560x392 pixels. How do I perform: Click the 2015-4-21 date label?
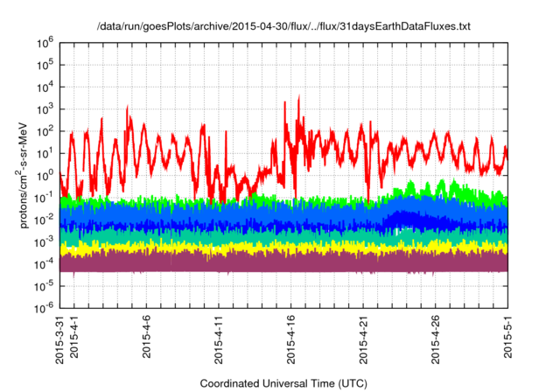[363, 339]
